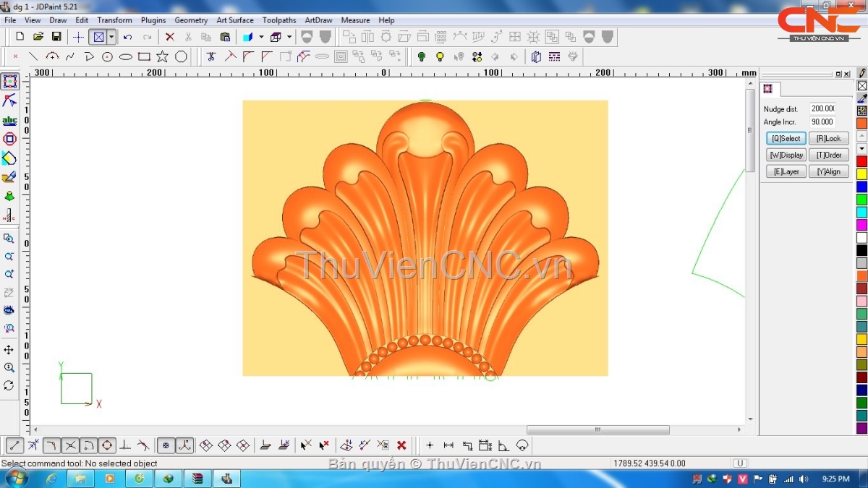
Task: Click the [W]Display button
Action: [x=786, y=155]
